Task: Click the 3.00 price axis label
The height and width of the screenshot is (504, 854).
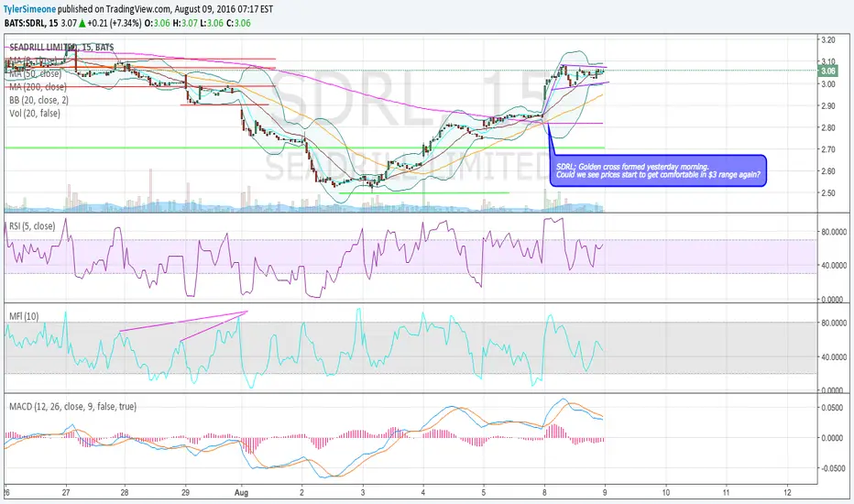Action: pyautogui.click(x=827, y=84)
